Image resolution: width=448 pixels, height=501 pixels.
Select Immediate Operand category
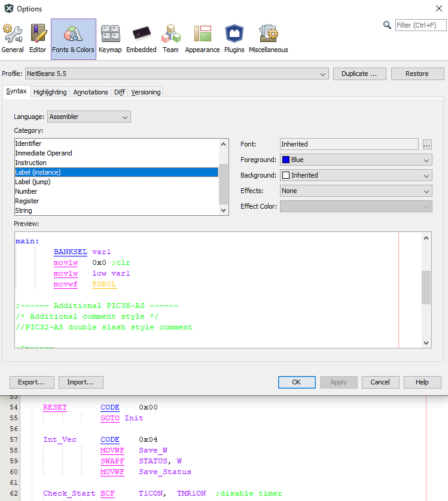[x=117, y=153]
